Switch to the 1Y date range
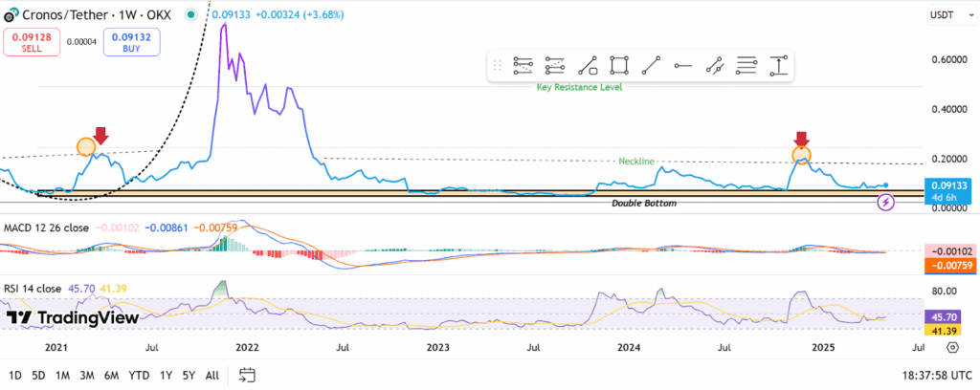980x390 pixels. click(166, 375)
